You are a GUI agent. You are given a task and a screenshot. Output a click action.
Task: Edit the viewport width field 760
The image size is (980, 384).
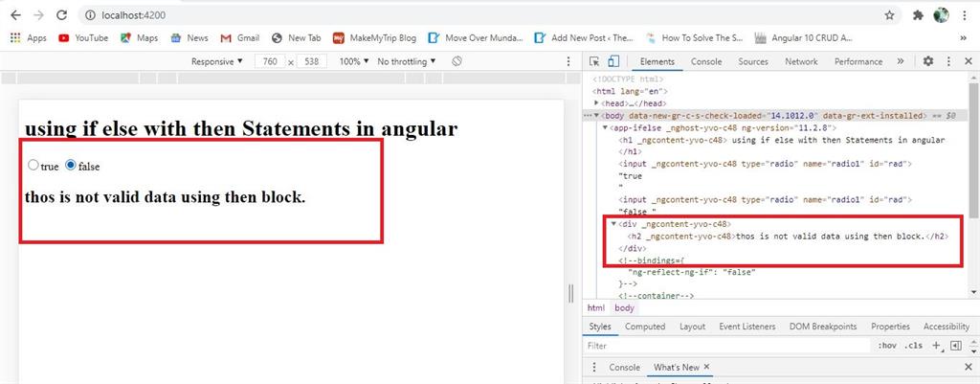point(270,61)
